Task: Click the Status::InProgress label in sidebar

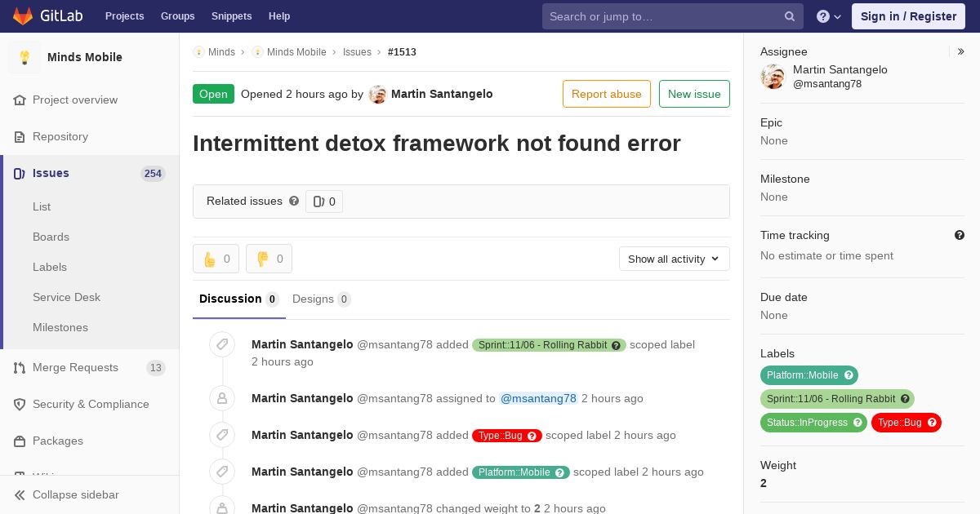Action: coord(813,423)
